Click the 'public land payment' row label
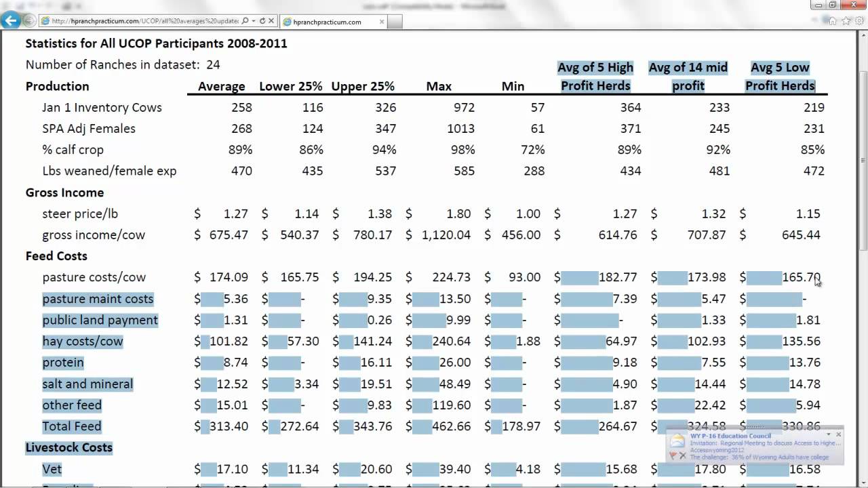Viewport: 868px width, 488px height. [x=100, y=320]
